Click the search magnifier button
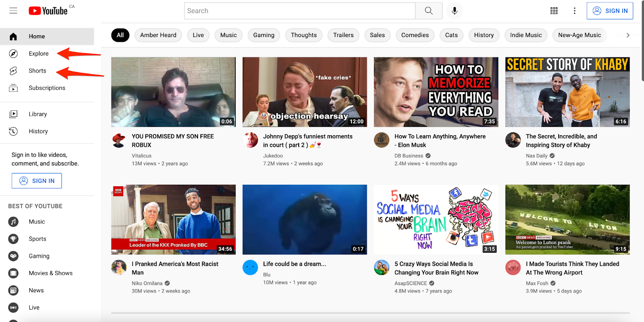Viewport: 644px width, 322px height. tap(429, 11)
